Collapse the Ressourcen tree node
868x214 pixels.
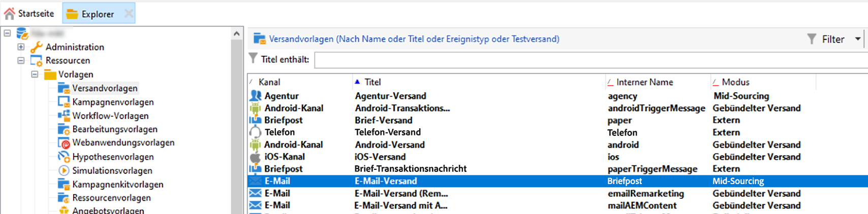pyautogui.click(x=21, y=60)
